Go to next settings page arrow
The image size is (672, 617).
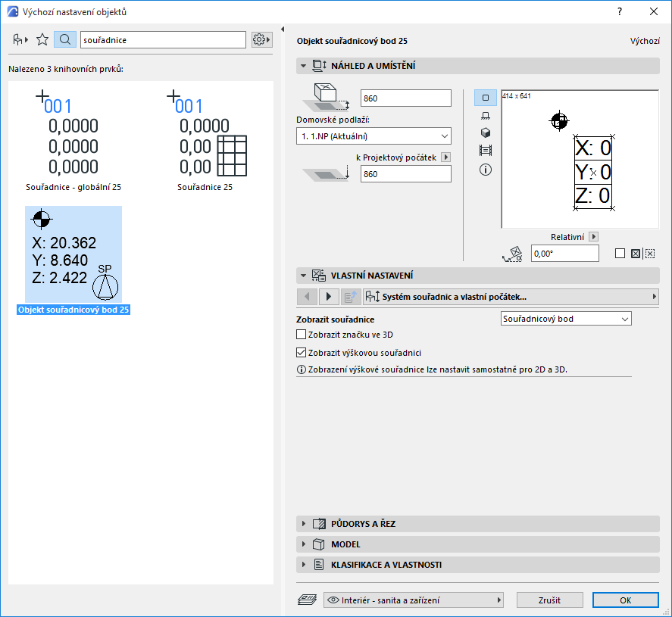tap(329, 297)
